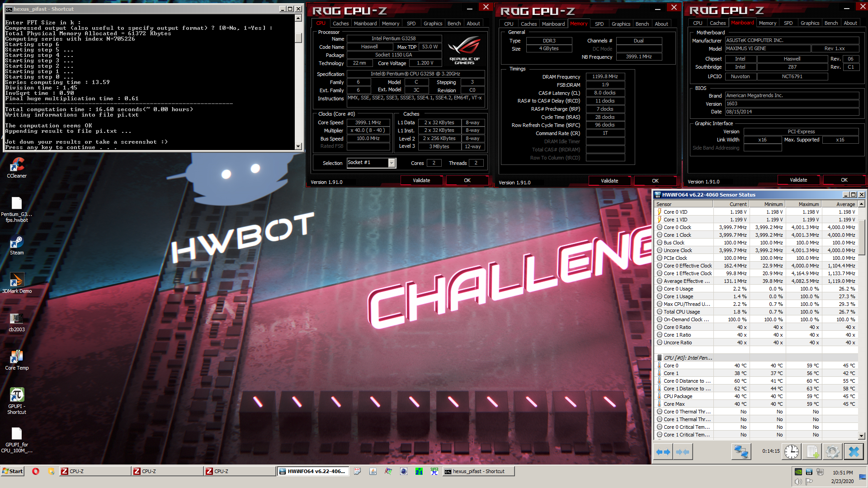
Task: Click the Average column header in HWiNFO
Action: [x=840, y=204]
